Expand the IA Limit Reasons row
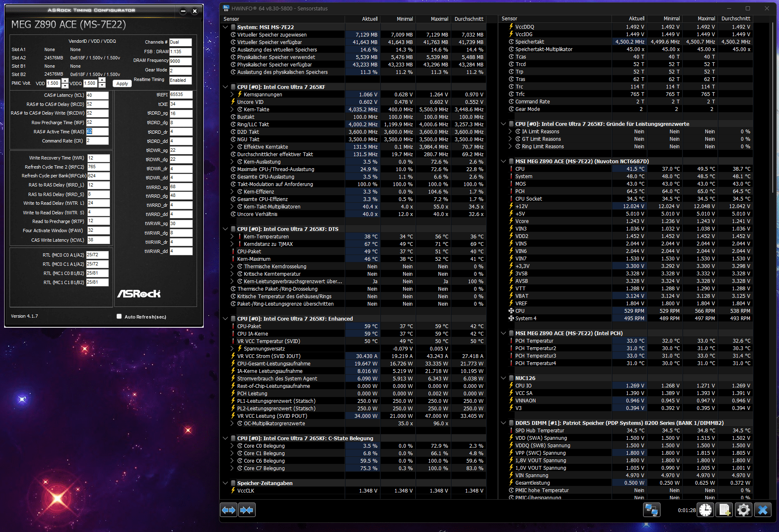The image size is (779, 532). tap(510, 131)
